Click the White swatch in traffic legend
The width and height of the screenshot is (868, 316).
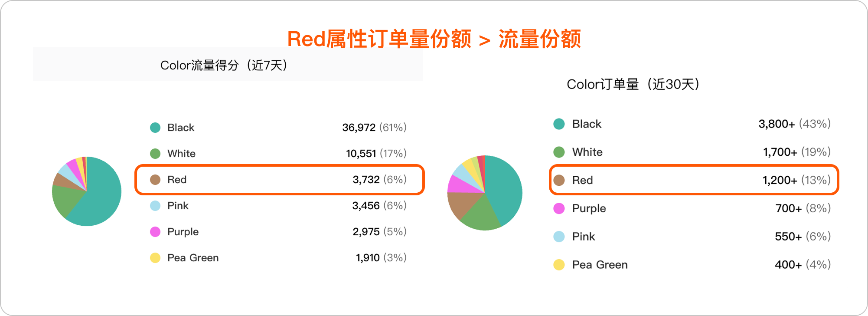pyautogui.click(x=155, y=154)
